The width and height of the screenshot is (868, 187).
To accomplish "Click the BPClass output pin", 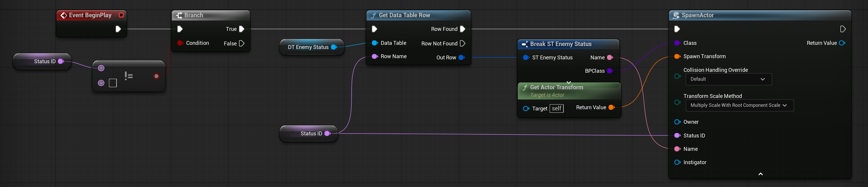I will tap(610, 71).
